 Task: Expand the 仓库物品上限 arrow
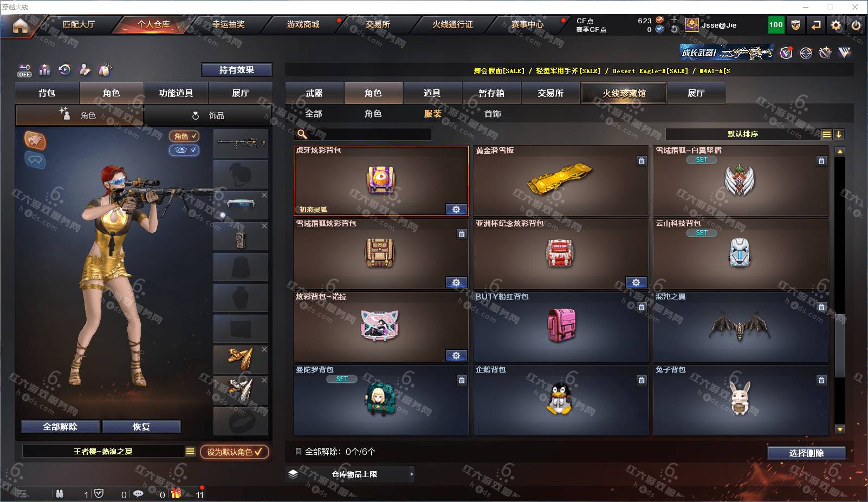point(411,474)
